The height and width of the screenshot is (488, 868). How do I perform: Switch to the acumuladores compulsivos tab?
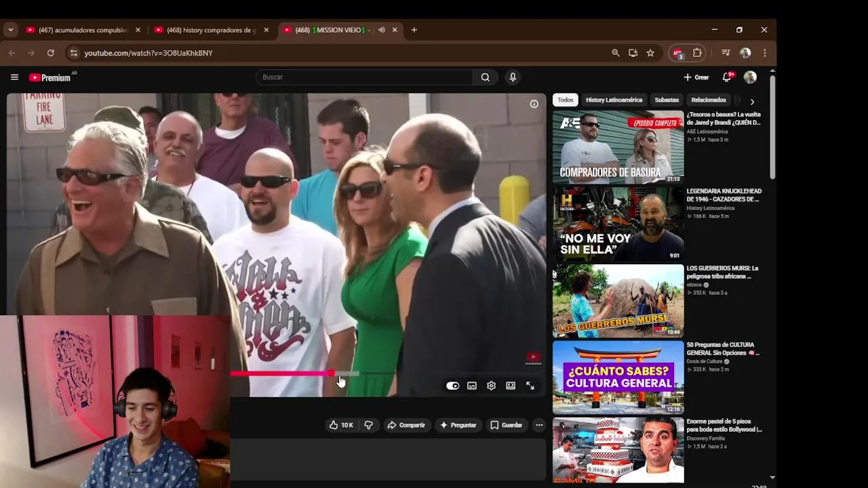(x=81, y=30)
